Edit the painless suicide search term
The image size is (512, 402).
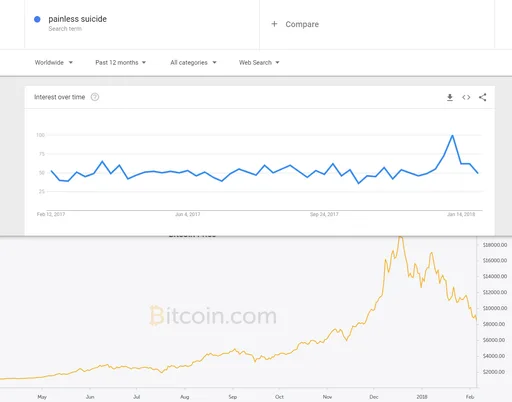[x=77, y=19]
